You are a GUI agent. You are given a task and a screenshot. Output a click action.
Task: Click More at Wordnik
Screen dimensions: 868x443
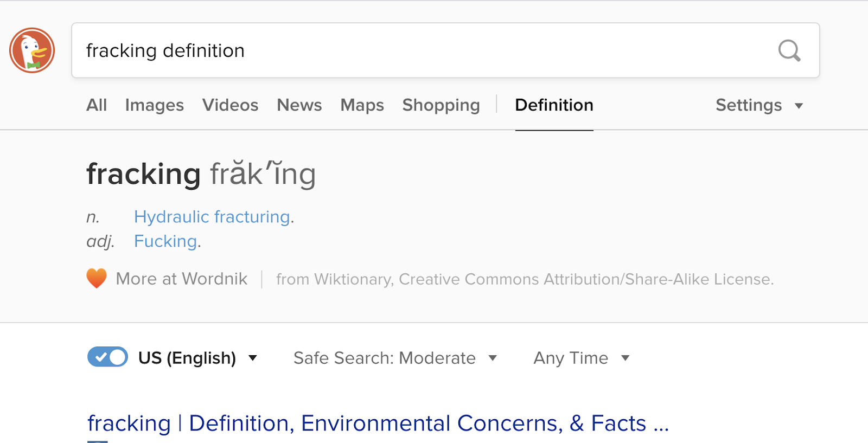[181, 278]
